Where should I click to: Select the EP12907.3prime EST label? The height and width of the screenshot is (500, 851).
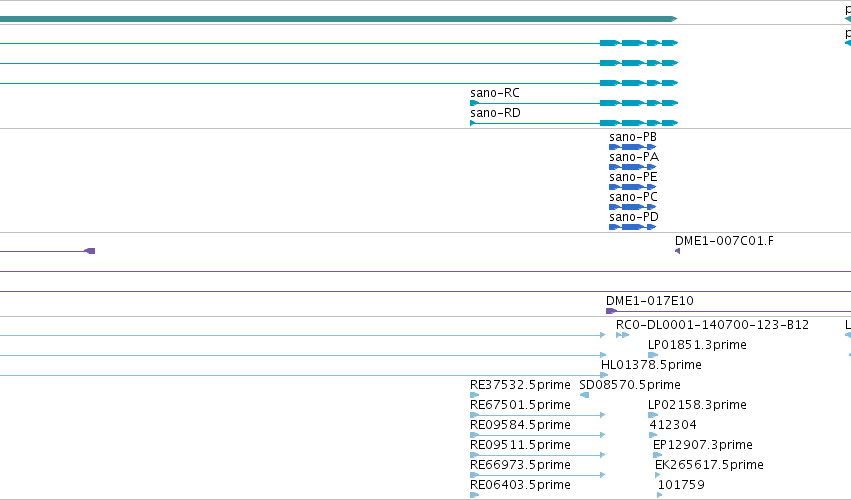703,445
